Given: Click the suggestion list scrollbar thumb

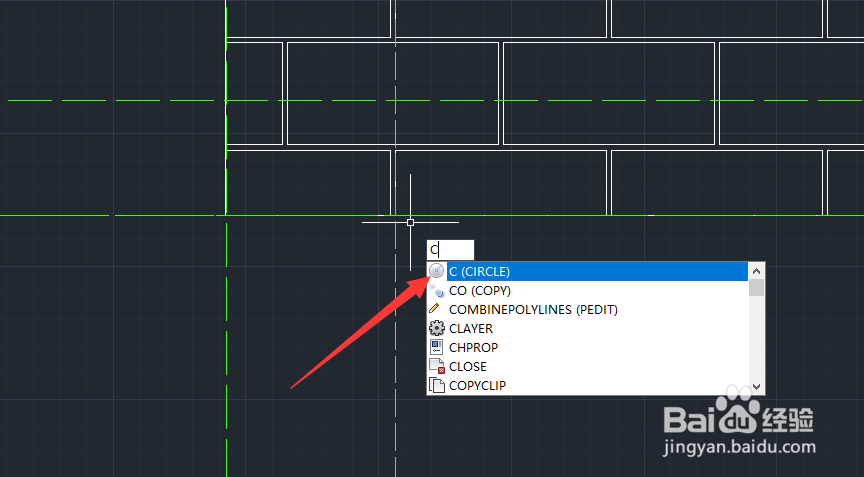Looking at the screenshot, I should [757, 288].
